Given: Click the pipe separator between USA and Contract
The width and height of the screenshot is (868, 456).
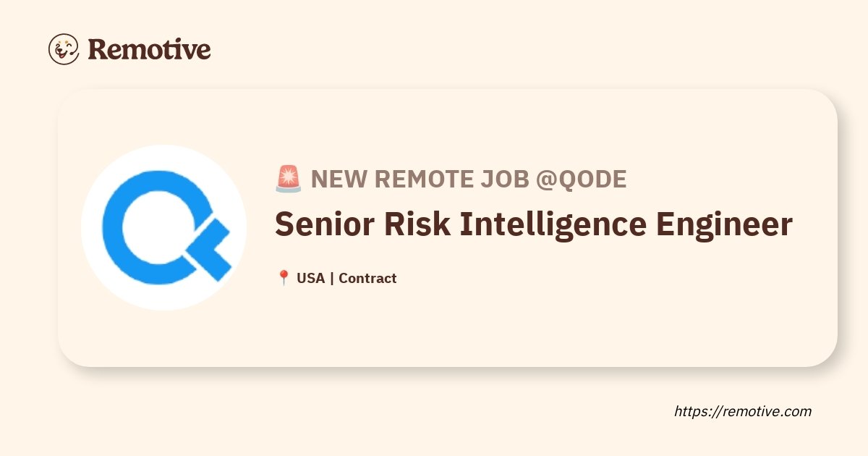Looking at the screenshot, I should 331,278.
